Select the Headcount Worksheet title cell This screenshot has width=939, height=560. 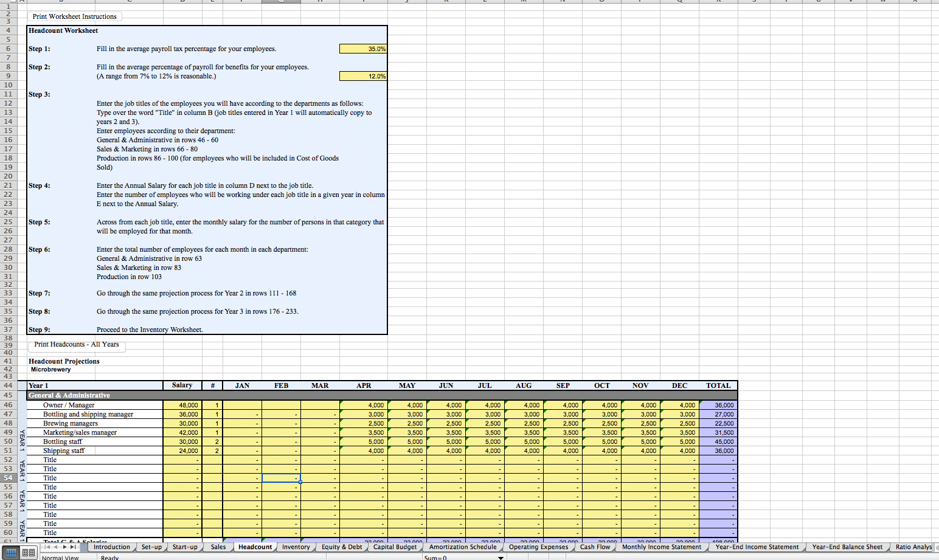coord(63,30)
